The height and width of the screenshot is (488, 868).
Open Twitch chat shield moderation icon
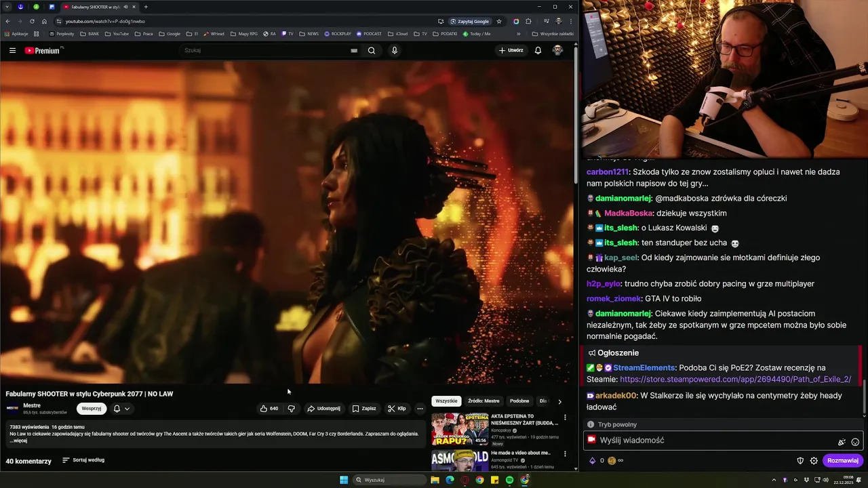[x=800, y=461]
